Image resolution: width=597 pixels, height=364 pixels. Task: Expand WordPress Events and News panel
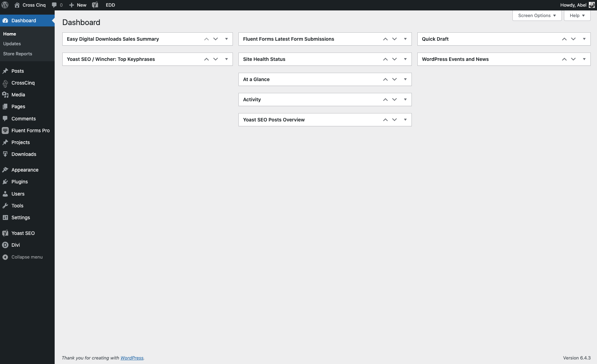[584, 59]
